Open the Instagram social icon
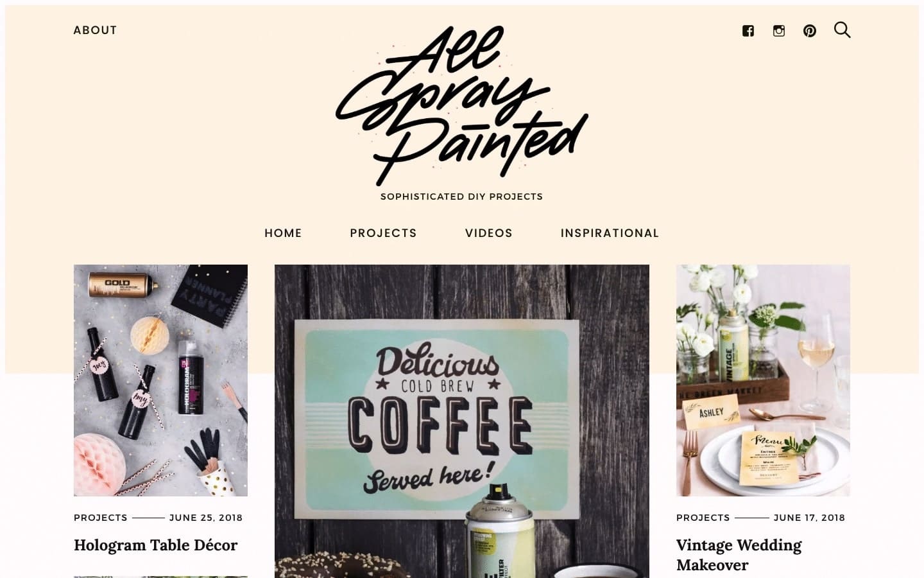Image resolution: width=924 pixels, height=578 pixels. pyautogui.click(x=779, y=31)
